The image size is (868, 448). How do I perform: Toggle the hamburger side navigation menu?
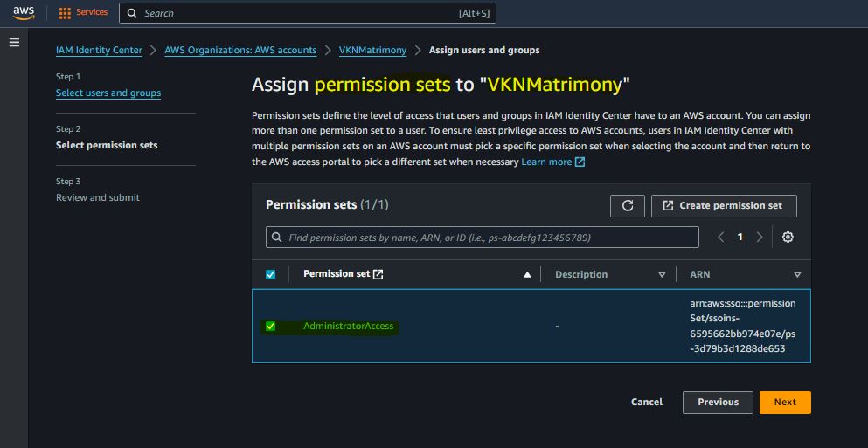tap(14, 42)
